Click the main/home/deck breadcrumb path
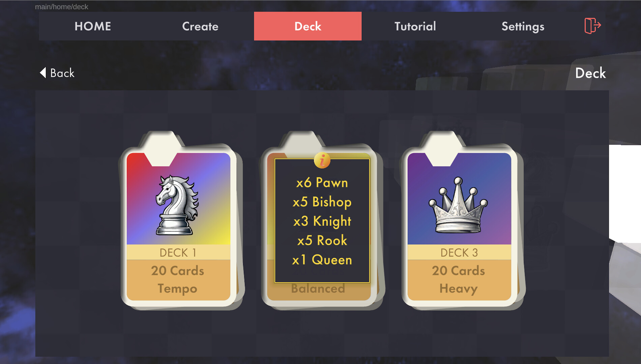The image size is (641, 364). pyautogui.click(x=62, y=7)
